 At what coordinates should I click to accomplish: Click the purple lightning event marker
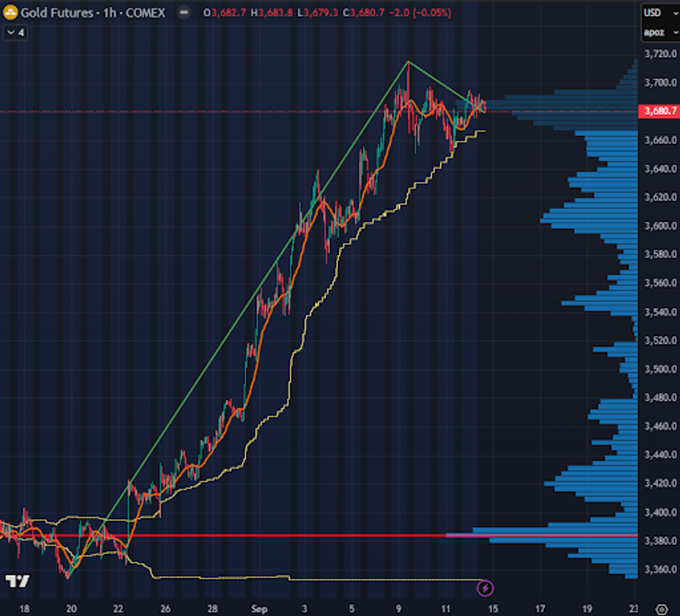tap(485, 588)
